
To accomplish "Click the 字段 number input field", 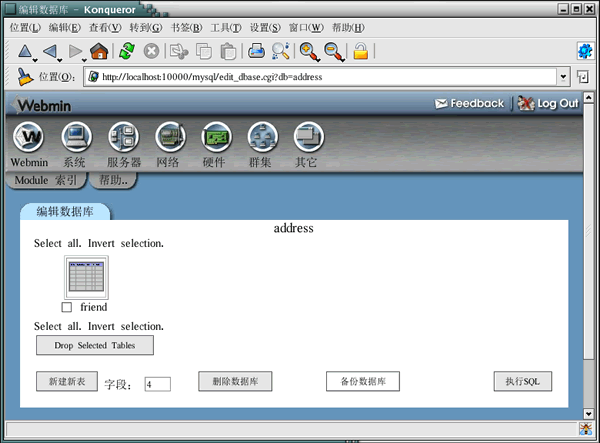I will (158, 384).
